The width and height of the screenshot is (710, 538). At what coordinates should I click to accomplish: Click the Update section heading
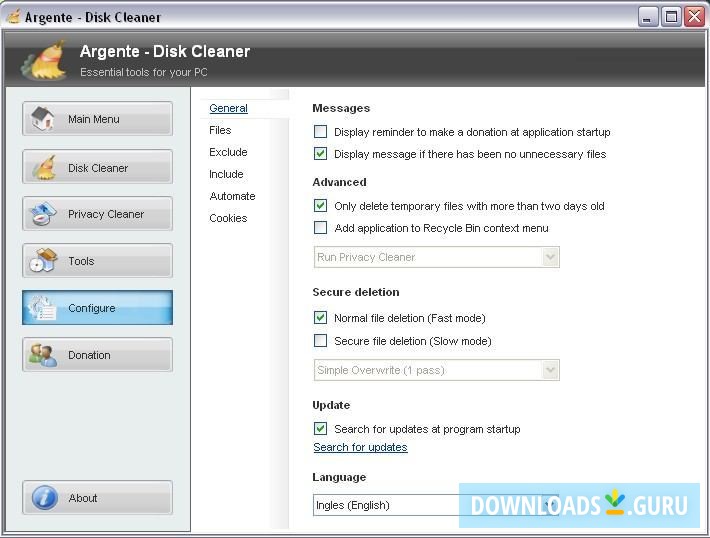point(331,405)
